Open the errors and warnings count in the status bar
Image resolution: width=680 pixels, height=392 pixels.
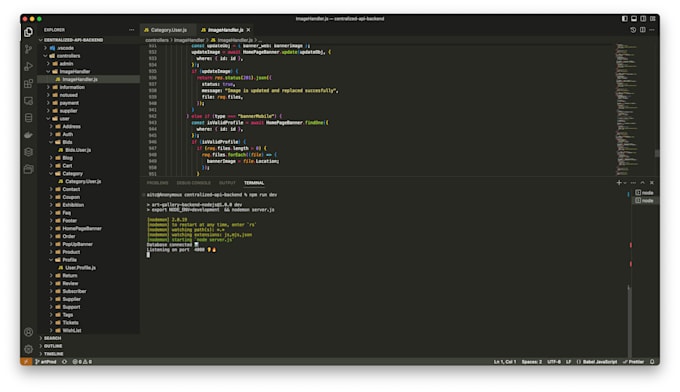[x=82, y=362]
